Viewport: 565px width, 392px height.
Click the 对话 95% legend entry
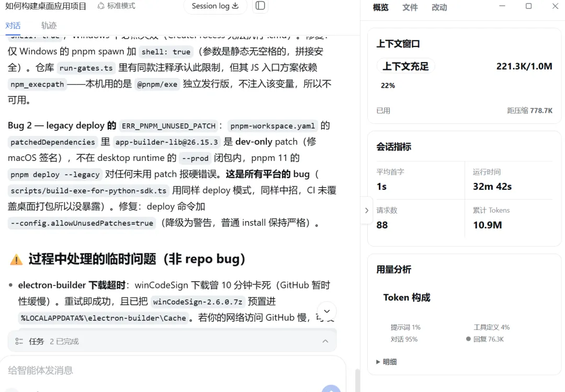click(x=404, y=339)
